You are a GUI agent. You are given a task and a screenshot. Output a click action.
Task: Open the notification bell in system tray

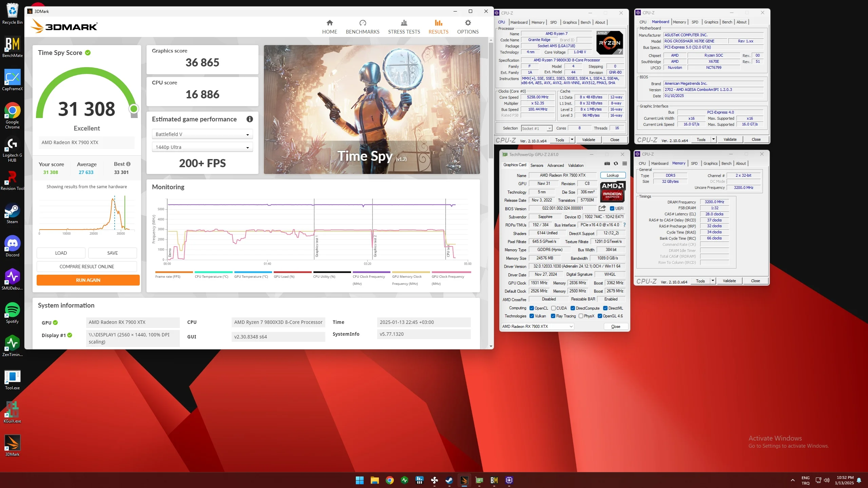(859, 480)
